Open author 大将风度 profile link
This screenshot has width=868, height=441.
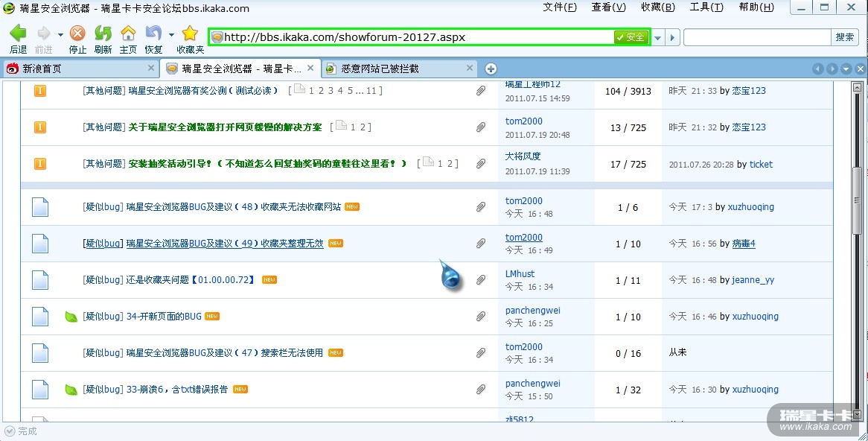[x=523, y=156]
